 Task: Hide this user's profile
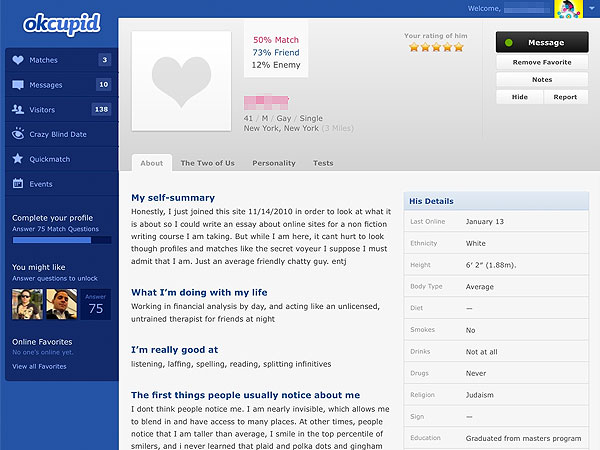point(520,97)
